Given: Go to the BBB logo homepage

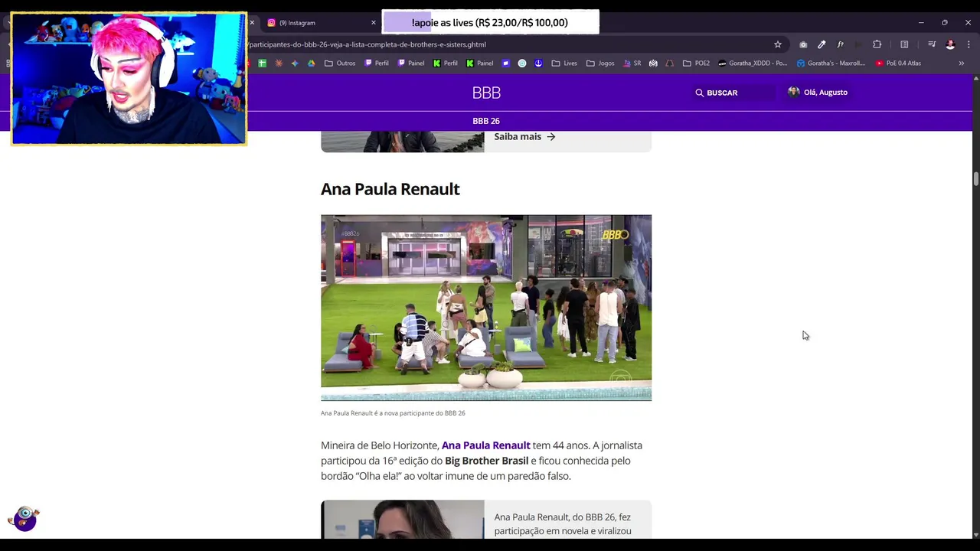Looking at the screenshot, I should point(486,93).
